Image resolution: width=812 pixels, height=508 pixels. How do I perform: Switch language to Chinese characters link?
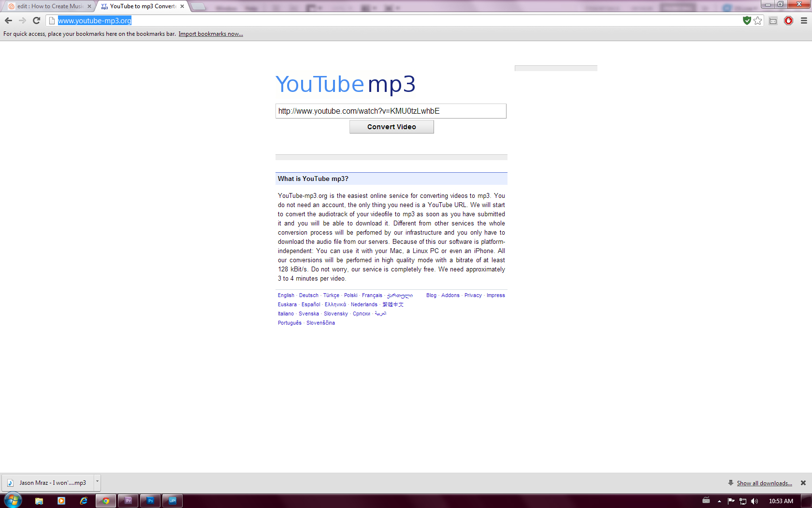coord(393,304)
